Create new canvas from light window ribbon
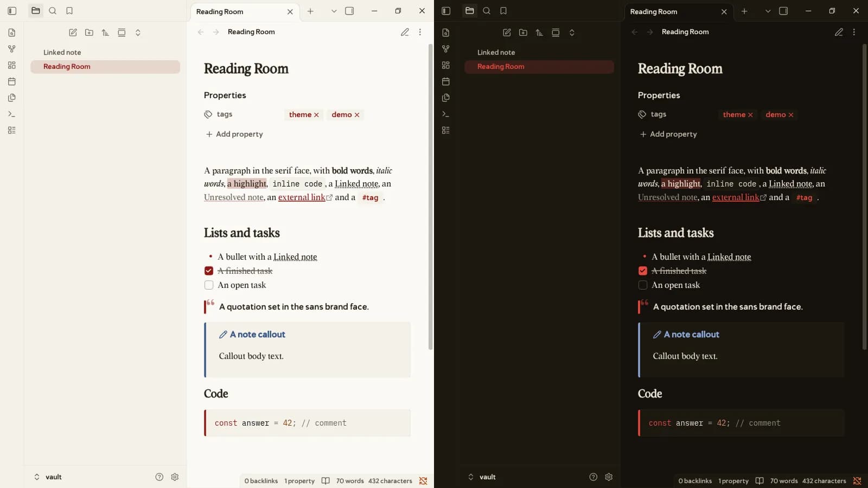This screenshot has height=488, width=868. click(x=12, y=65)
